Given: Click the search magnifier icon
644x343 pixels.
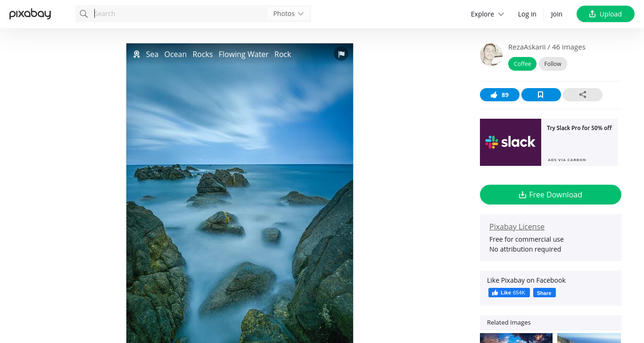Looking at the screenshot, I should tap(84, 14).
